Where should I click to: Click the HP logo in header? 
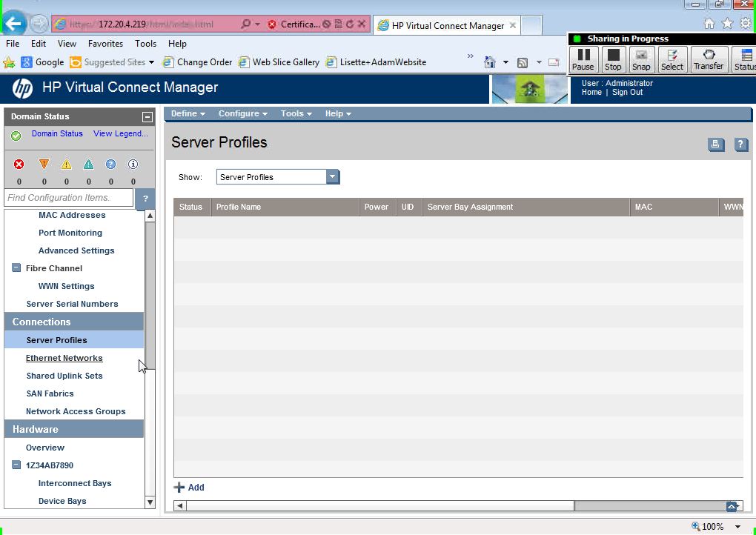[x=22, y=88]
